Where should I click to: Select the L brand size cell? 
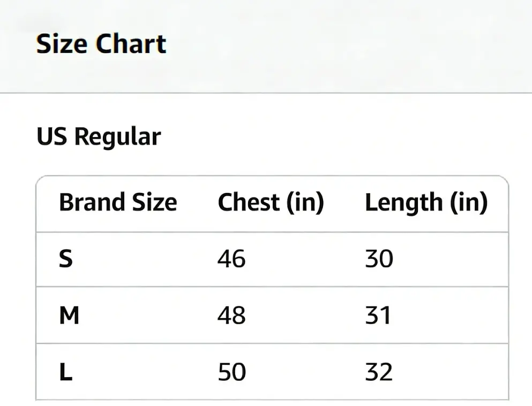[65, 372]
